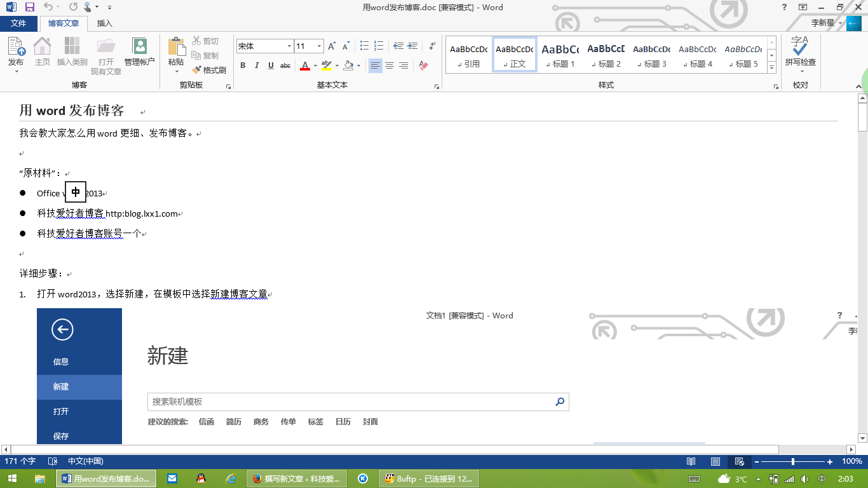Open the Firefox 撰写新文章 taskbar window
The height and width of the screenshot is (488, 868).
297,478
